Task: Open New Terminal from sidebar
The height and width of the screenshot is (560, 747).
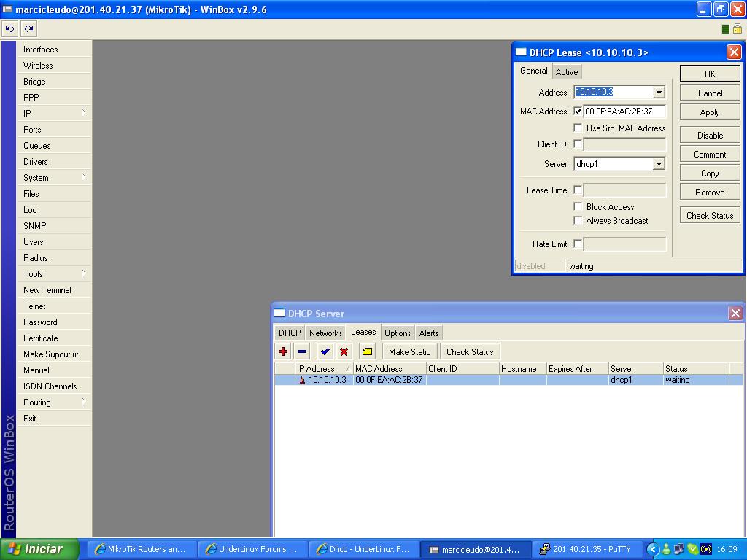Action: coord(54,289)
